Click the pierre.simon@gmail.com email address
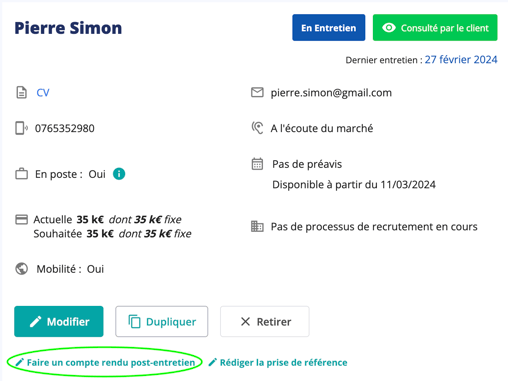The width and height of the screenshot is (508, 381). coord(331,93)
